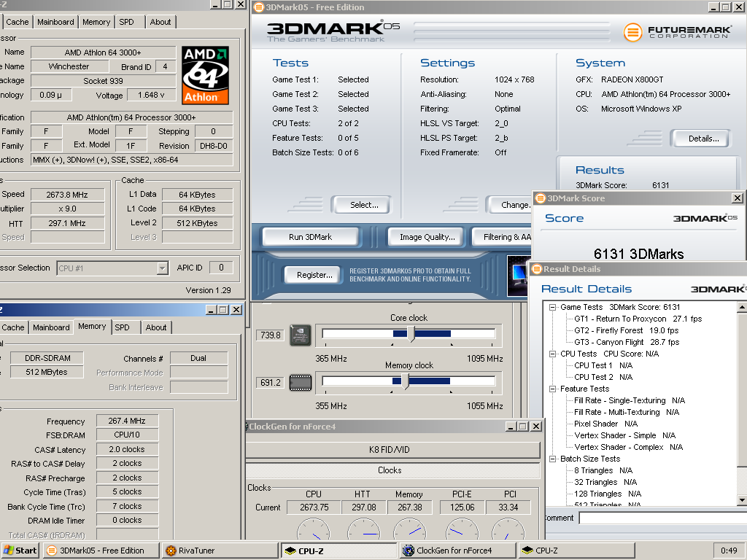Select the CPU Test 1 row

click(x=603, y=366)
